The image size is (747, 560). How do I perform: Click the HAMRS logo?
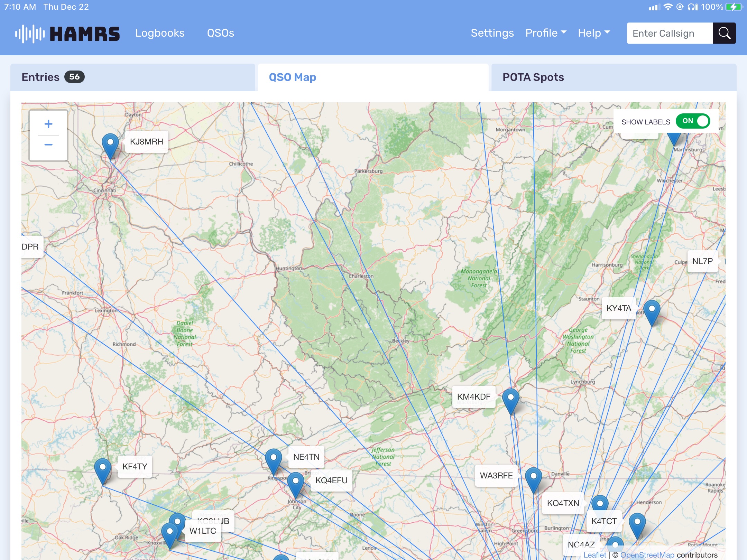67,34
